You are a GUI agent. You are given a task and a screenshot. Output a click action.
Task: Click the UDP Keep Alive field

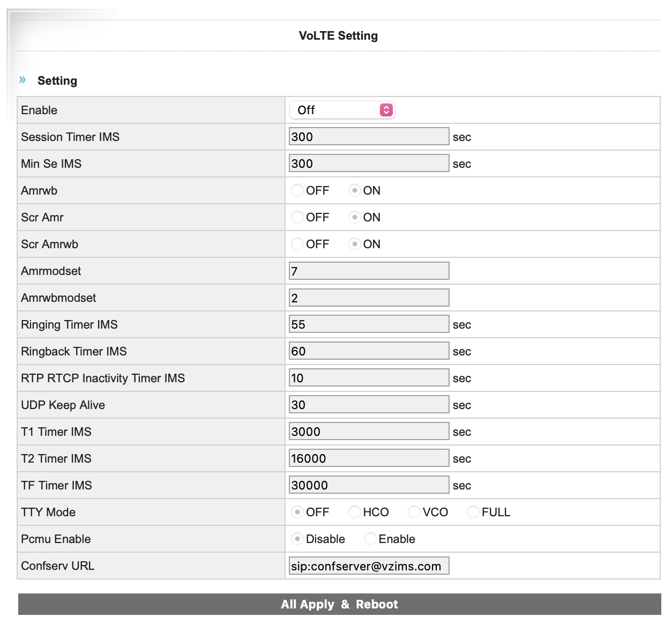[x=369, y=405]
